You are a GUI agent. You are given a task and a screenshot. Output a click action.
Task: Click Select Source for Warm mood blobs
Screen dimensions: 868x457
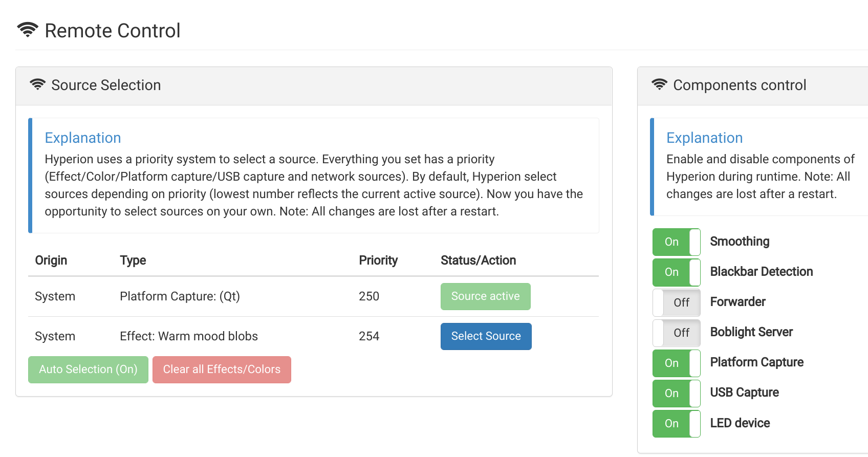pos(485,336)
